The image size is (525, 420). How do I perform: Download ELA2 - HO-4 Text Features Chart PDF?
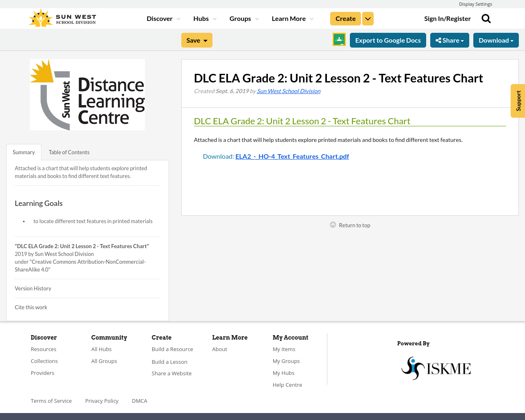click(292, 156)
